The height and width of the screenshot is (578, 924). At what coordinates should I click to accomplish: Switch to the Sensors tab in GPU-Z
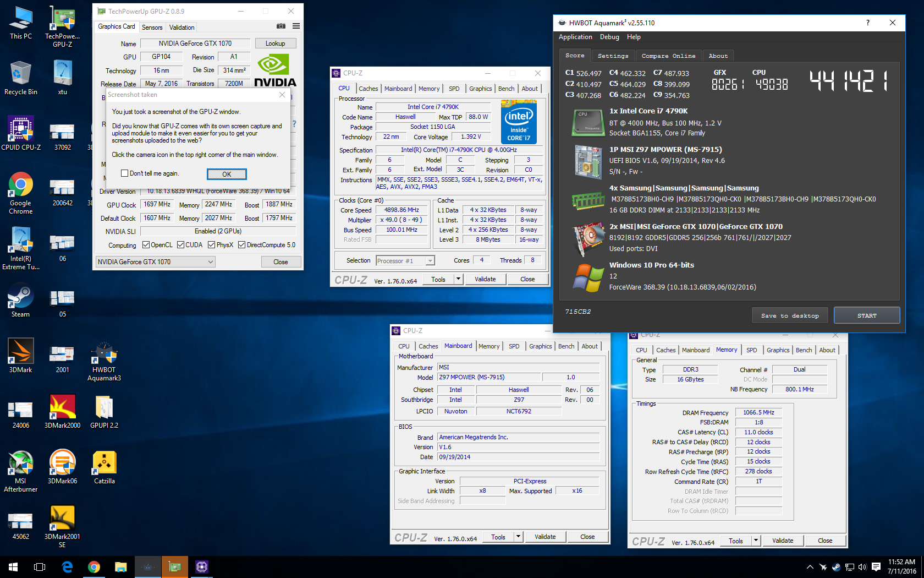click(x=152, y=27)
